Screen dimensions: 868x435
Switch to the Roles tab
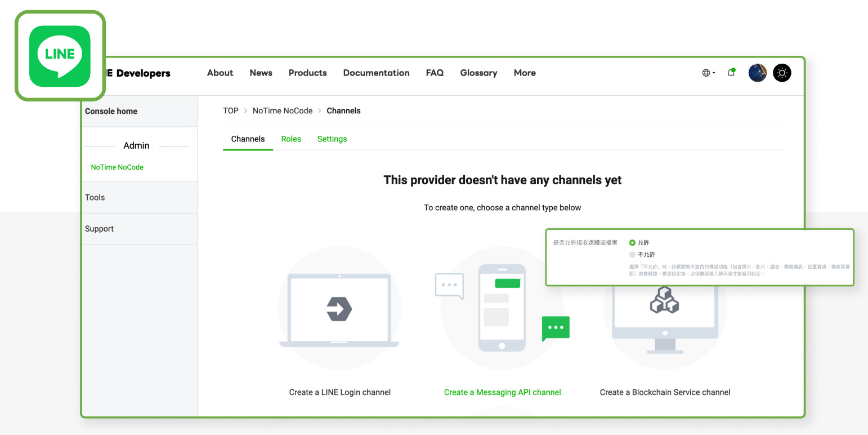pos(291,139)
